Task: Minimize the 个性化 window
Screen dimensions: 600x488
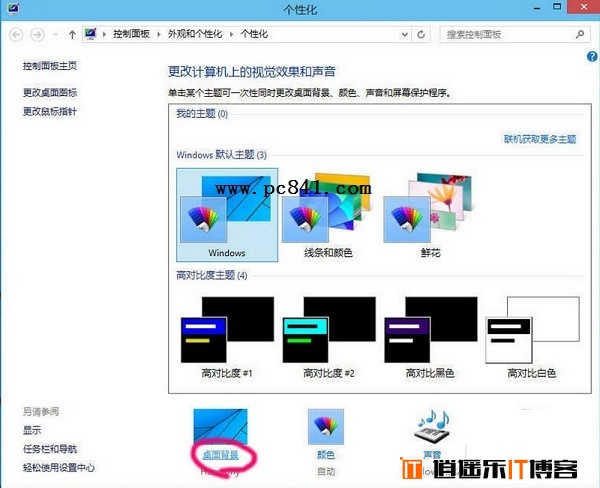Action: [x=536, y=8]
